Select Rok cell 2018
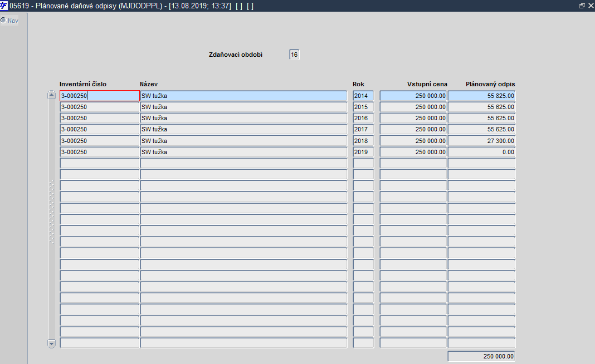Viewport: 595px width, 364px height. click(x=363, y=141)
